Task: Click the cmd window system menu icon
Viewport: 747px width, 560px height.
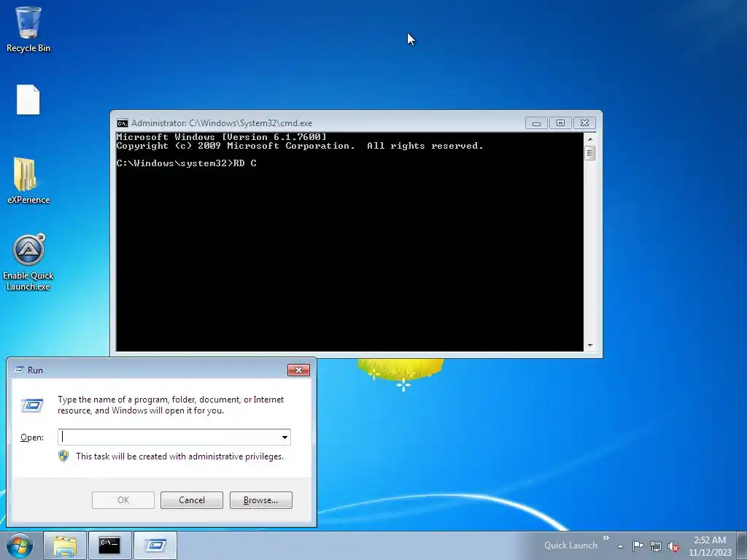Action: [123, 123]
